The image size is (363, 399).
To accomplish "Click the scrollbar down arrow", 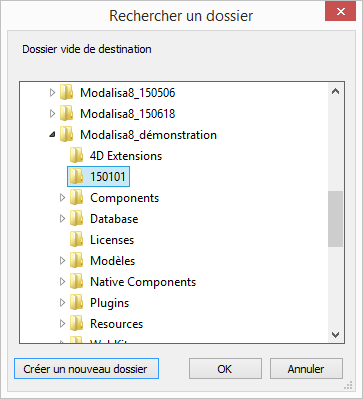I will [x=335, y=334].
